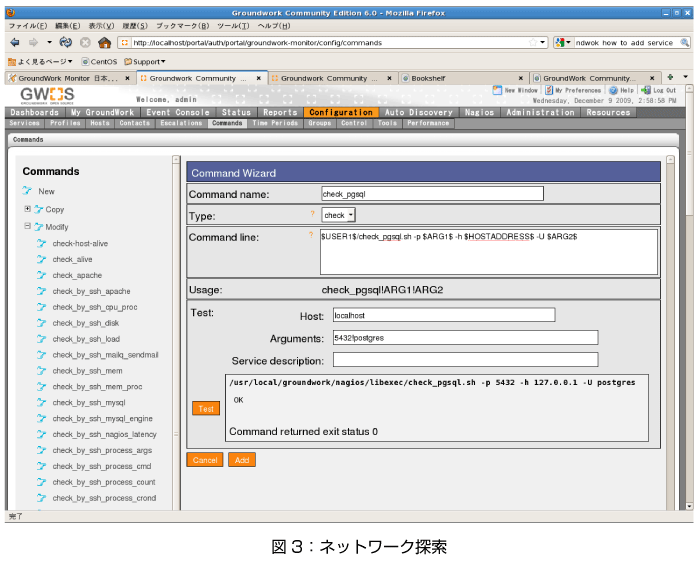Viewport: 700px width, 571px height.
Task: Switch to the Time Periods submenu
Action: tap(275, 123)
